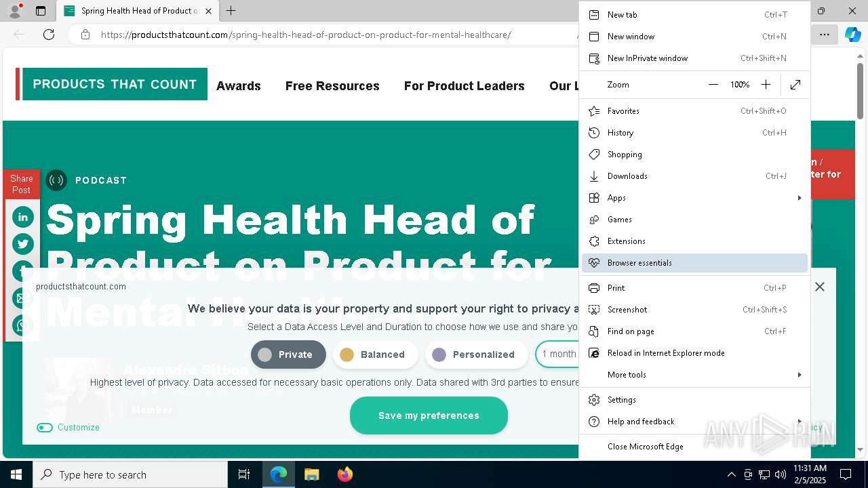Close the Spring Health tab
The image size is (868, 488).
208,11
